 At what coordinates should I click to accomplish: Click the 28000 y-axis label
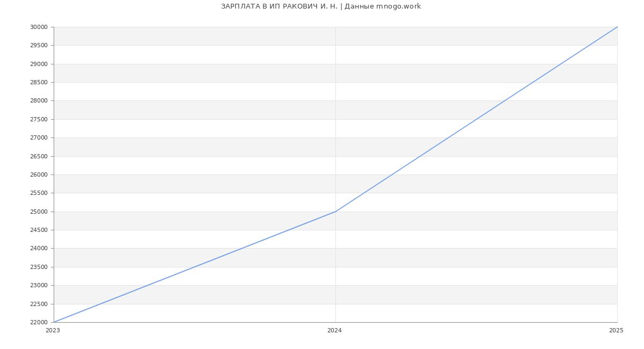[39, 101]
